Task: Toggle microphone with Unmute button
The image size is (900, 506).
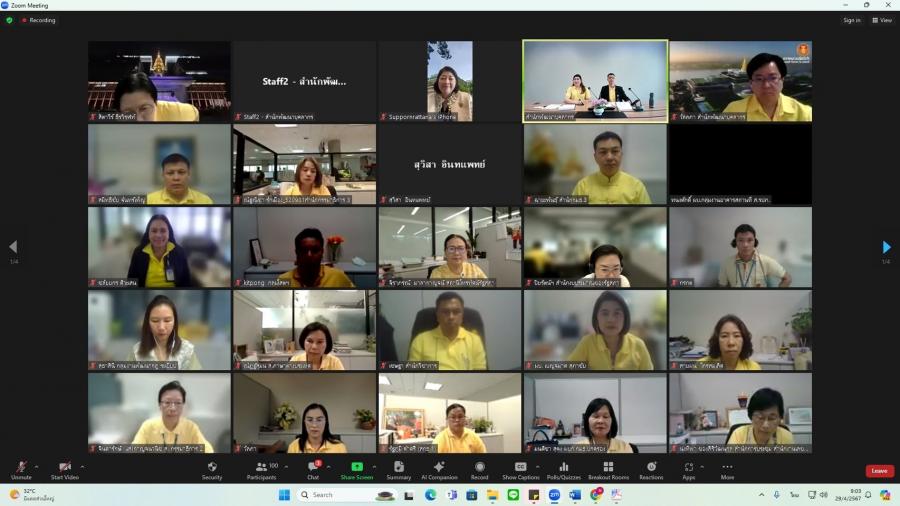Action: [x=21, y=470]
